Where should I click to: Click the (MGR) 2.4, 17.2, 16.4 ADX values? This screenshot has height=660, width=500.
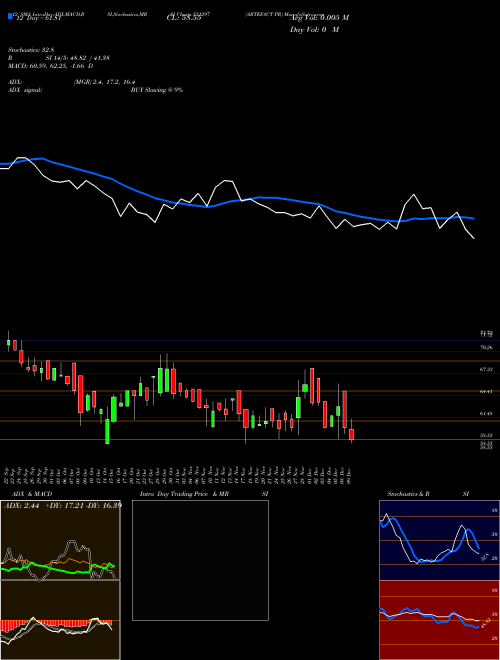click(104, 82)
